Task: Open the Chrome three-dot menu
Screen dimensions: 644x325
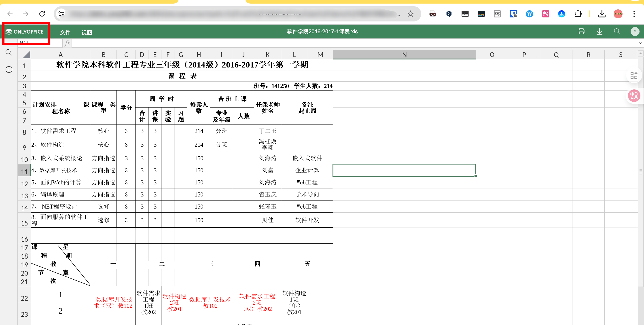Action: [634, 14]
